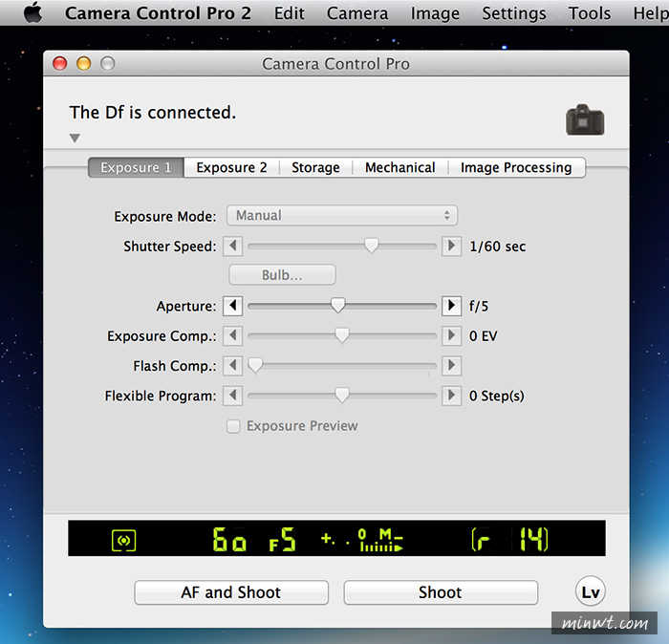Viewport: 669px width, 644px height.
Task: Increase Flexible Program with right arrow
Action: (x=451, y=396)
